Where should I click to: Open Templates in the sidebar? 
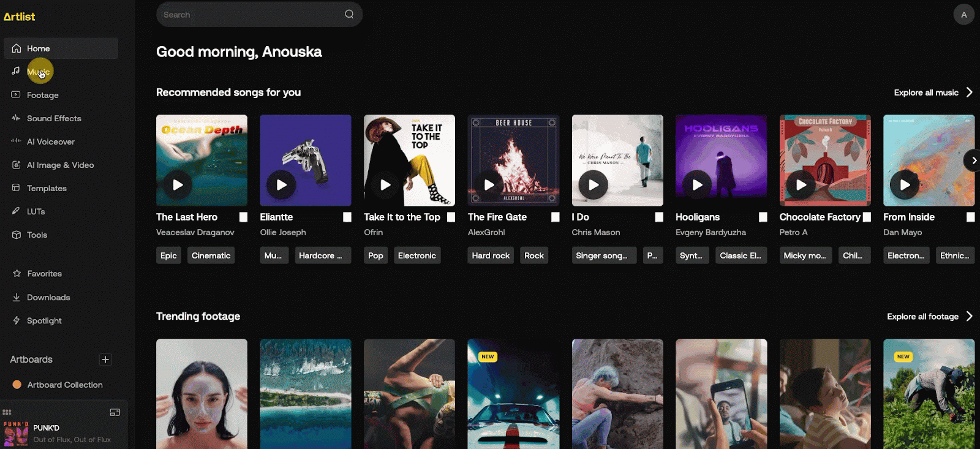coord(47,188)
